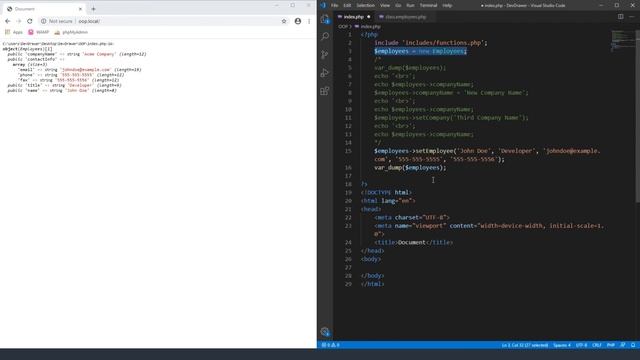Click the VS Code logo in title bar
Viewport: 640px width, 360px height.
323,5
